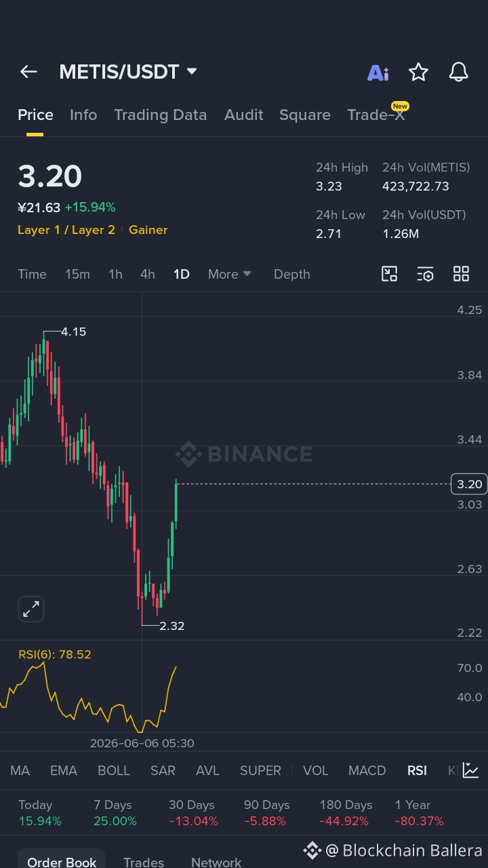Open price alerts with the bell icon
Image resolution: width=488 pixels, height=868 pixels.
(x=459, y=72)
